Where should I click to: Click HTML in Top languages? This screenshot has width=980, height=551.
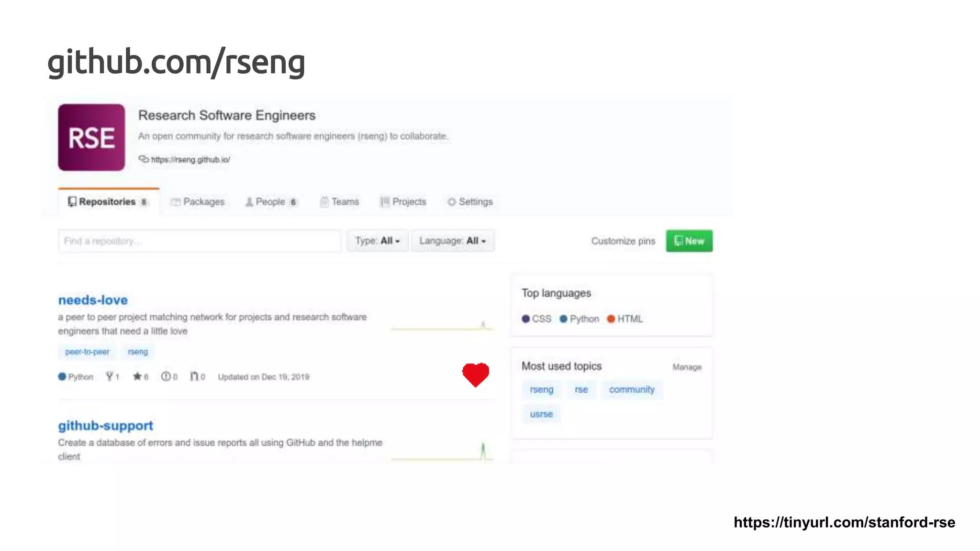[x=625, y=319]
